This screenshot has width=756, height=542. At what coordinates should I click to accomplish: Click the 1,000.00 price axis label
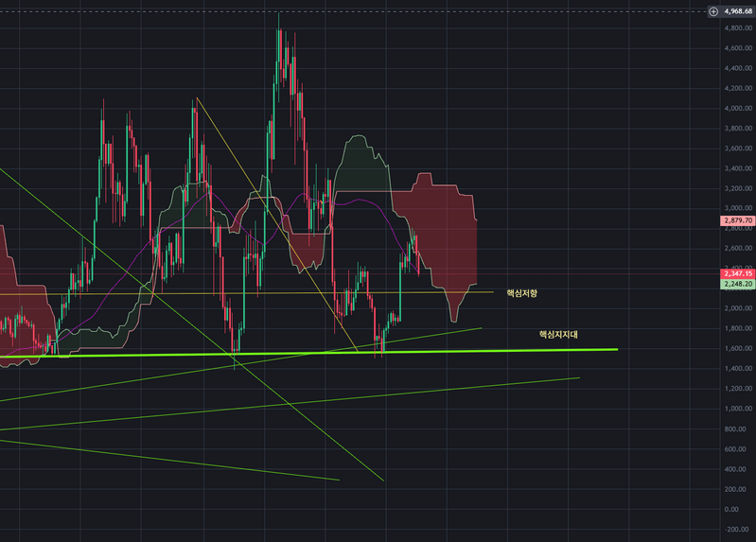[x=738, y=408]
